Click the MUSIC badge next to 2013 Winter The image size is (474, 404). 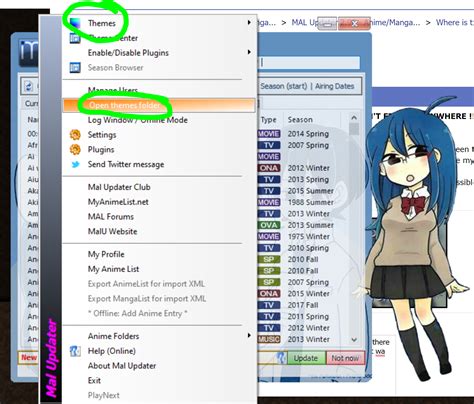pos(269,339)
